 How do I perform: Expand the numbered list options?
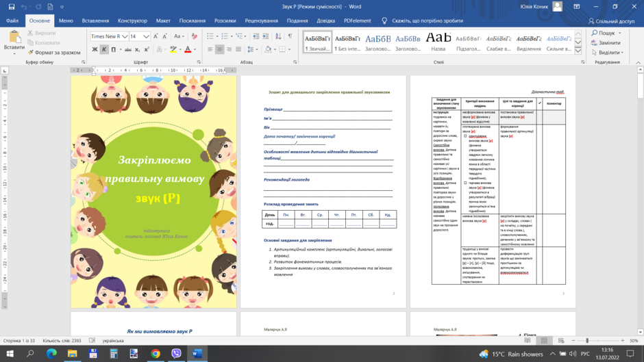[x=232, y=36]
